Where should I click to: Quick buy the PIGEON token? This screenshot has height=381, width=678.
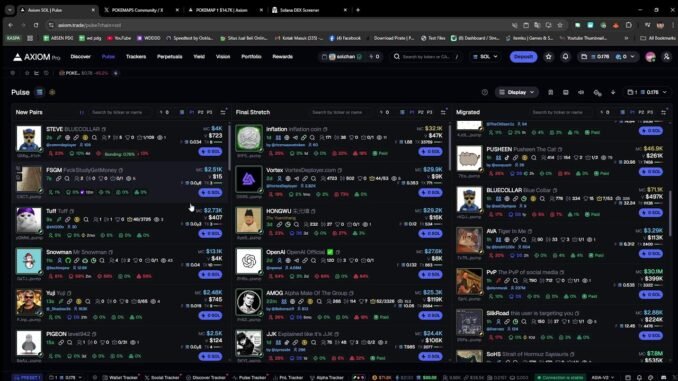point(211,356)
